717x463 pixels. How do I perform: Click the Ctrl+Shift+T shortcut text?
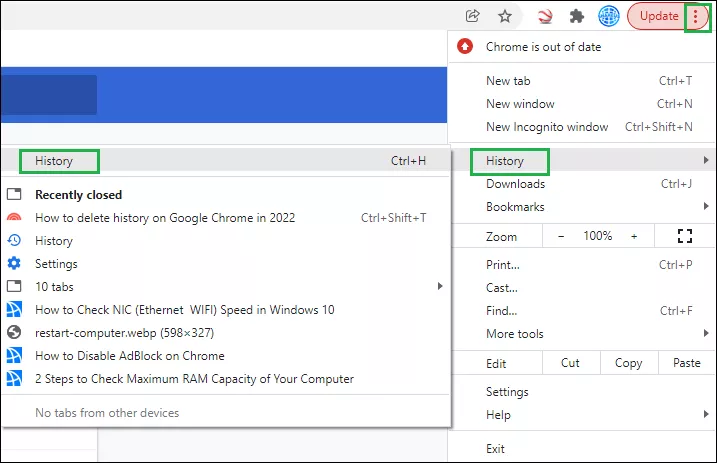394,218
